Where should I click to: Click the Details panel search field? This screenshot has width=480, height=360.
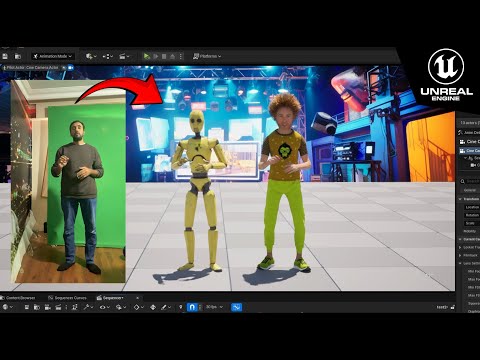(x=471, y=181)
